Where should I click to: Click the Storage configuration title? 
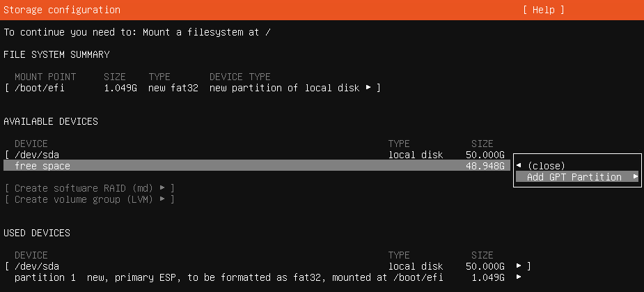tap(62, 10)
